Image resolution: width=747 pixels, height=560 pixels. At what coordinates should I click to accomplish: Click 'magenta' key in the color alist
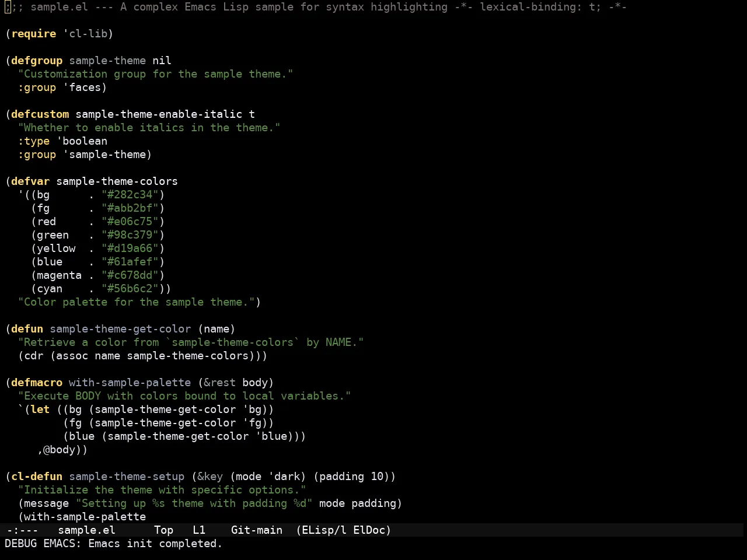pos(60,275)
